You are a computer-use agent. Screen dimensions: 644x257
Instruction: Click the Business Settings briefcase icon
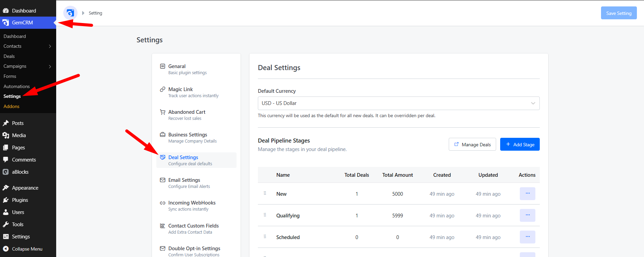(162, 134)
